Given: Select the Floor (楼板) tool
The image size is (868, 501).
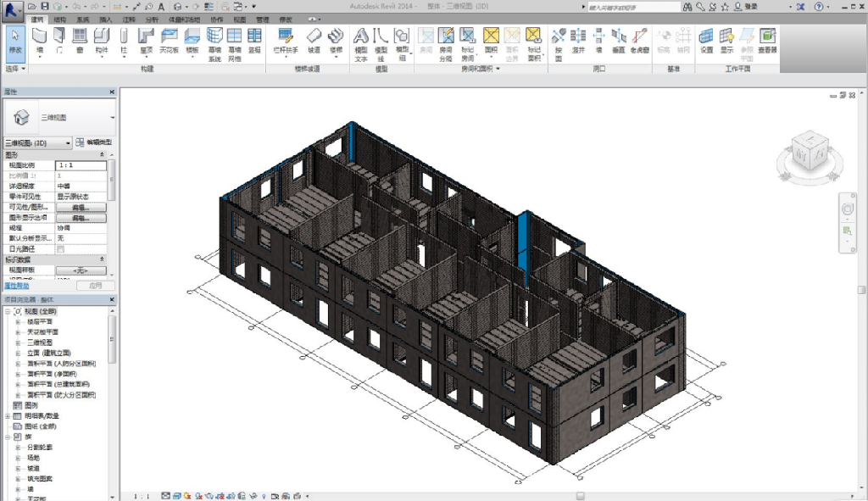Looking at the screenshot, I should click(x=192, y=42).
